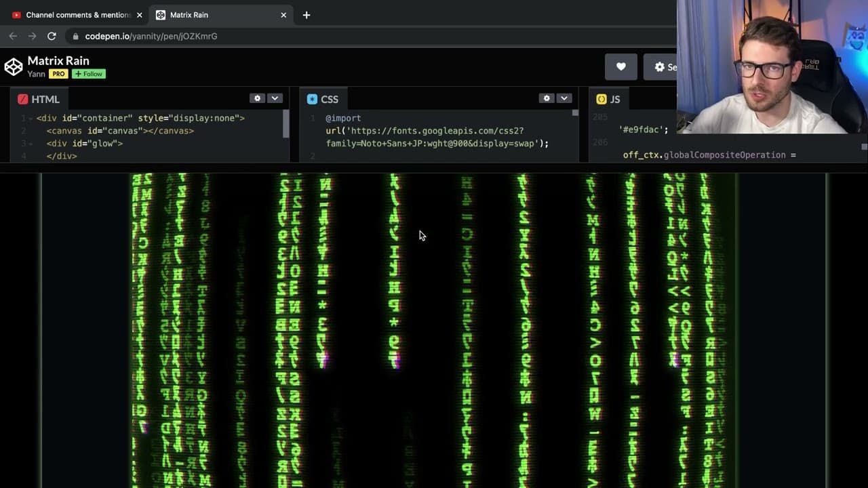Viewport: 868px width, 488px height.
Task: Click the browser reload icon
Action: (x=52, y=36)
